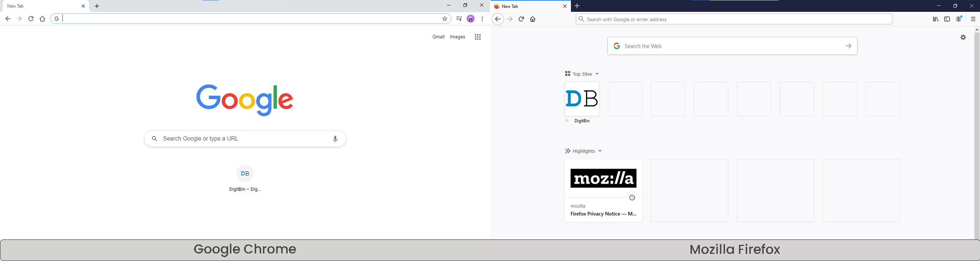Screen dimensions: 980x261
Task: Open the DigitBin shortcut in Chrome
Action: (245, 178)
